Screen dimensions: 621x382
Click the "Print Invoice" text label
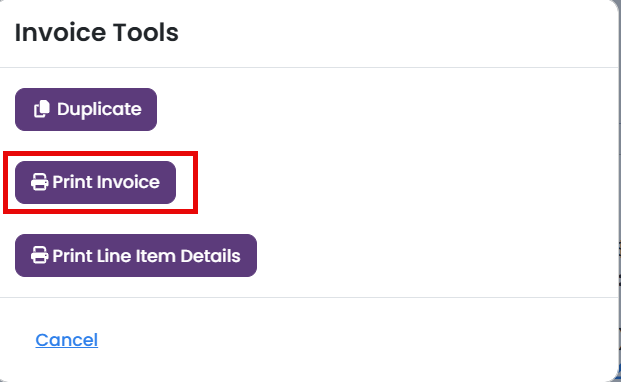(106, 182)
